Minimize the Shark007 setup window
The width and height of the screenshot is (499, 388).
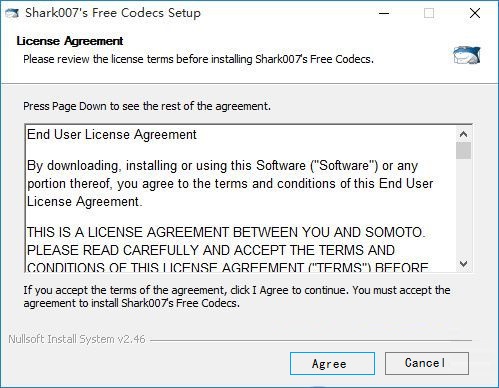click(384, 13)
